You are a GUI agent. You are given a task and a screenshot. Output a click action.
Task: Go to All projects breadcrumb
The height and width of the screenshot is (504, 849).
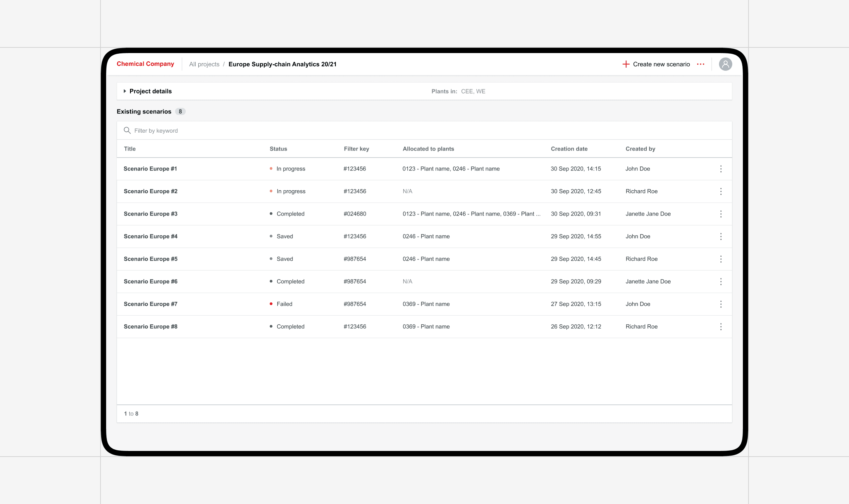[204, 65]
